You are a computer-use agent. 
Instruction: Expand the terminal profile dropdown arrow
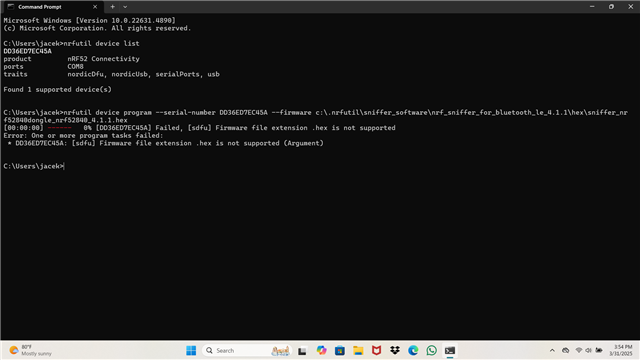point(125,7)
